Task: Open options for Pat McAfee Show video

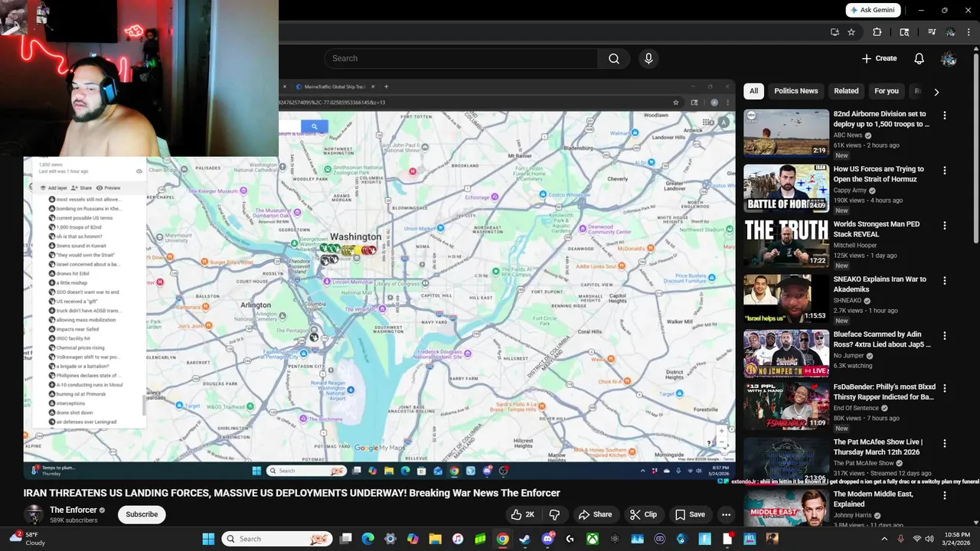Action: coord(944,444)
